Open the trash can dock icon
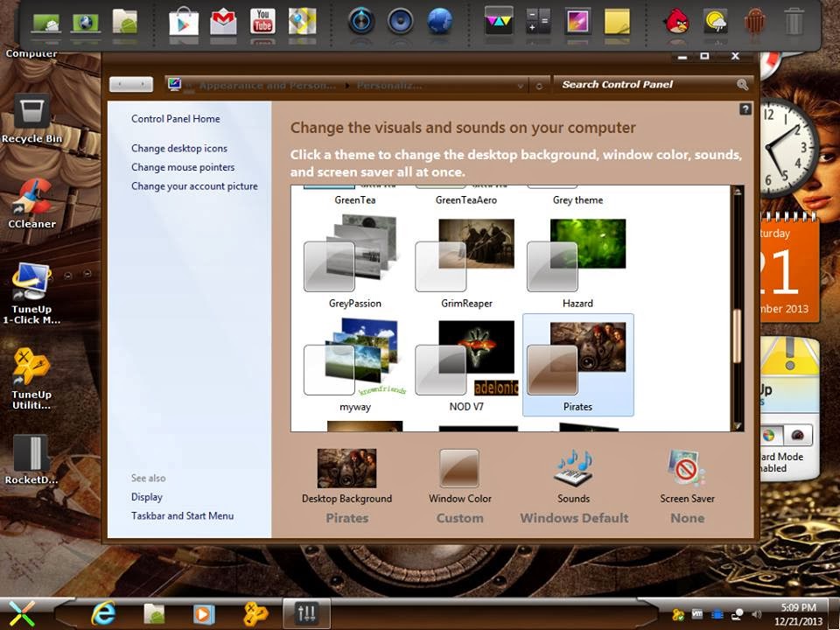This screenshot has width=840, height=630. pyautogui.click(x=794, y=23)
